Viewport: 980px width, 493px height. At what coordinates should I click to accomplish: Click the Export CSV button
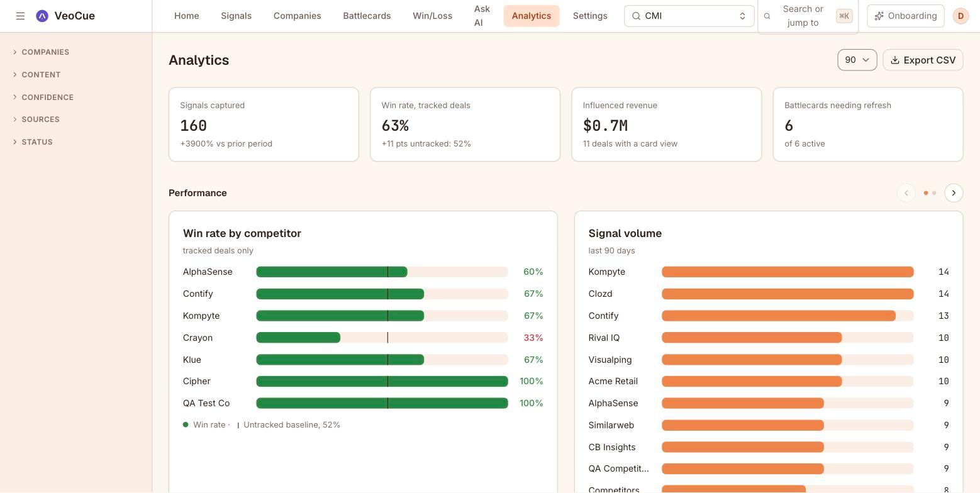pos(923,60)
